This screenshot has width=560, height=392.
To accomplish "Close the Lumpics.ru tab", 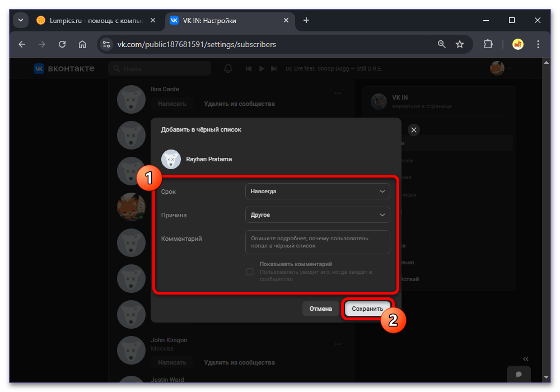I will click(153, 20).
